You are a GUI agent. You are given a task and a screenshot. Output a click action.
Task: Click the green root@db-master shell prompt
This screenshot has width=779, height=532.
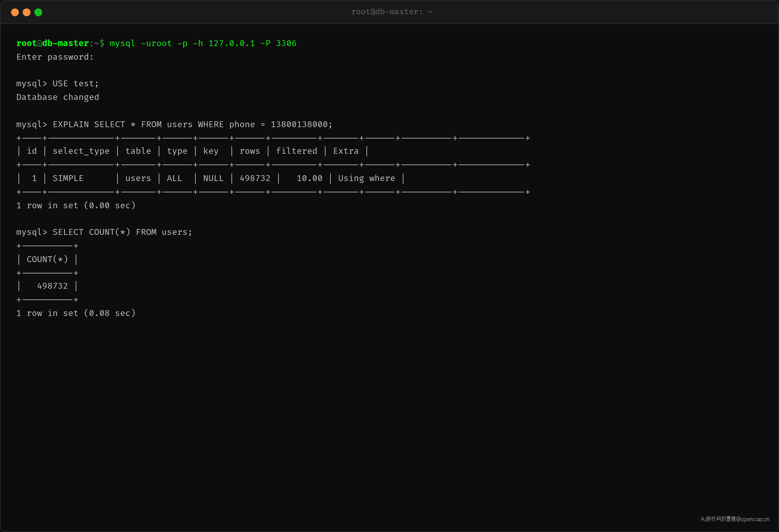[52, 43]
